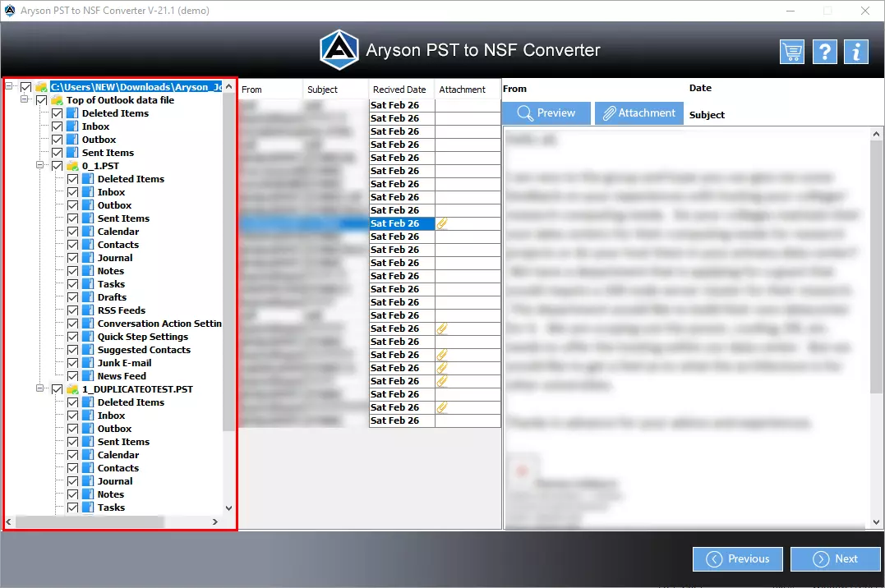Sort by the Recived Date column header
Screen dimensions: 885x588
pos(402,90)
